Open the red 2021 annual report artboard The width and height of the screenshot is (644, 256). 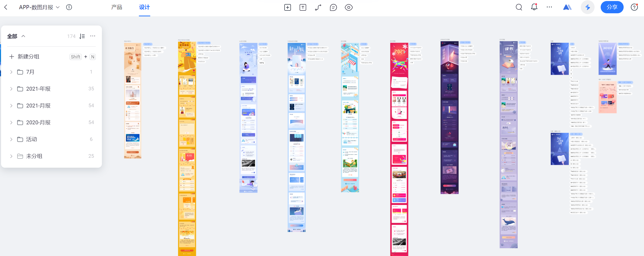point(399,149)
